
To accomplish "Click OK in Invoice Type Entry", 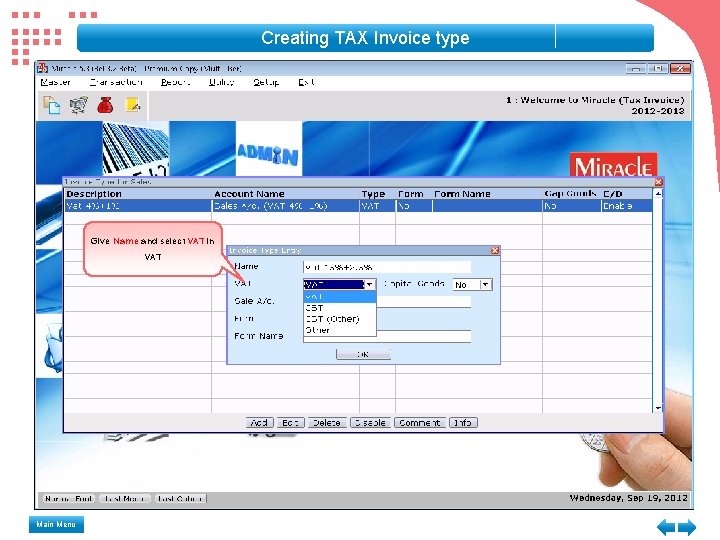I will (363, 354).
